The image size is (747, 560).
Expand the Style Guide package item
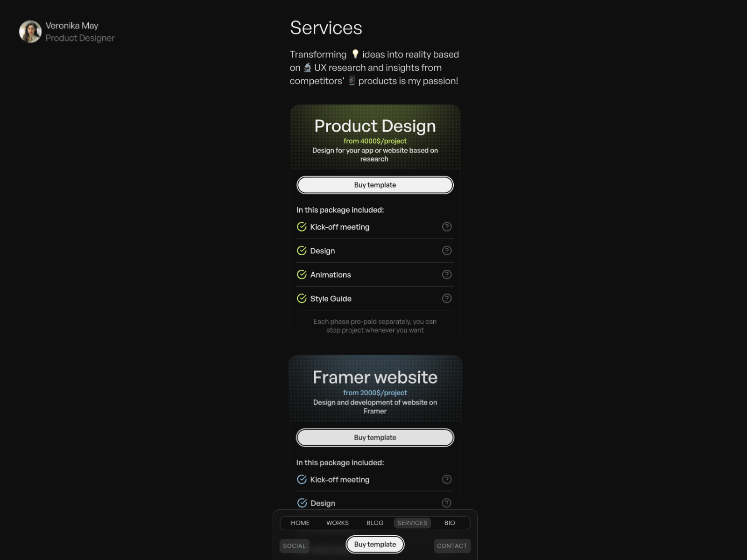375,298
